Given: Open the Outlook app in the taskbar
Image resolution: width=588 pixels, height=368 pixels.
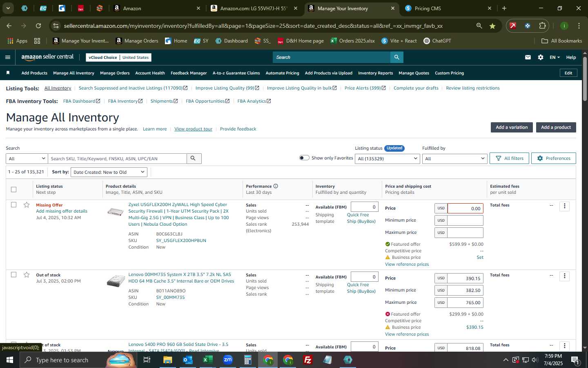Looking at the screenshot, I should (188, 360).
